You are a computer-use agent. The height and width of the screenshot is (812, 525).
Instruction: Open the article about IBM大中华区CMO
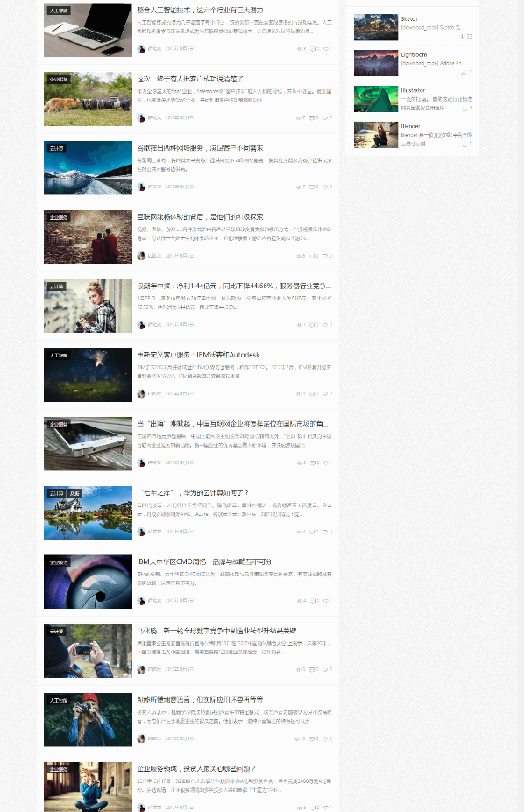pyautogui.click(x=204, y=561)
